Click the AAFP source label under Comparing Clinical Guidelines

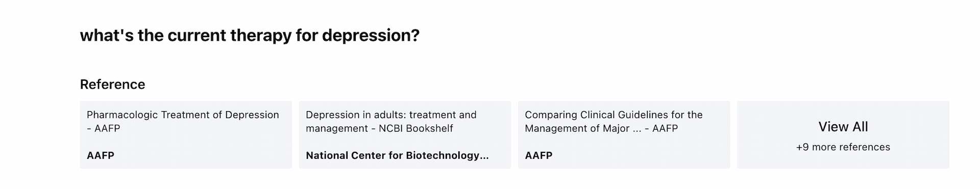pyautogui.click(x=538, y=155)
